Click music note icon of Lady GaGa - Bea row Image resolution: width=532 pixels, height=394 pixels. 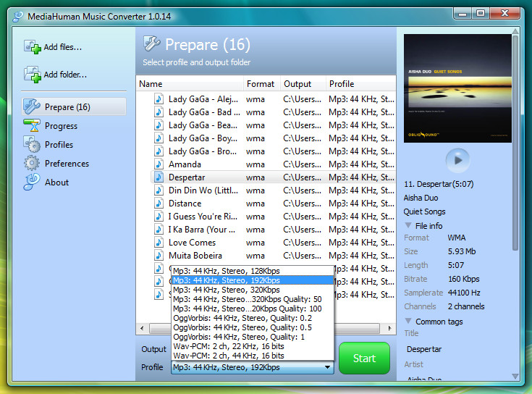(159, 125)
